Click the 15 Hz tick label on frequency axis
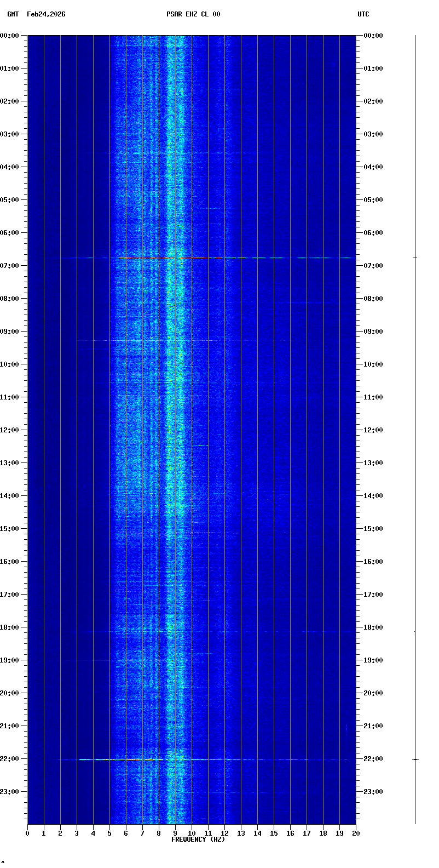 274,833
